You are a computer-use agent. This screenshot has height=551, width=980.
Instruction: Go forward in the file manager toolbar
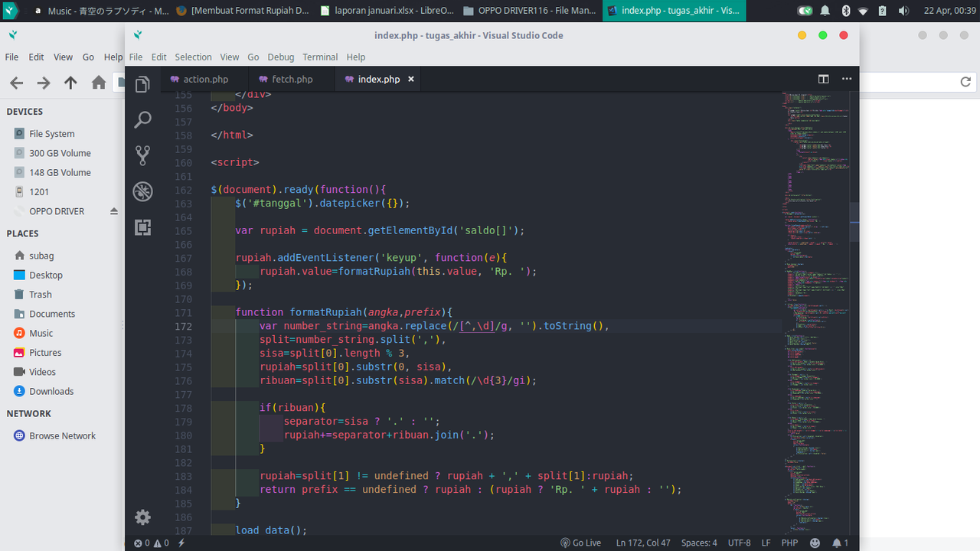44,83
